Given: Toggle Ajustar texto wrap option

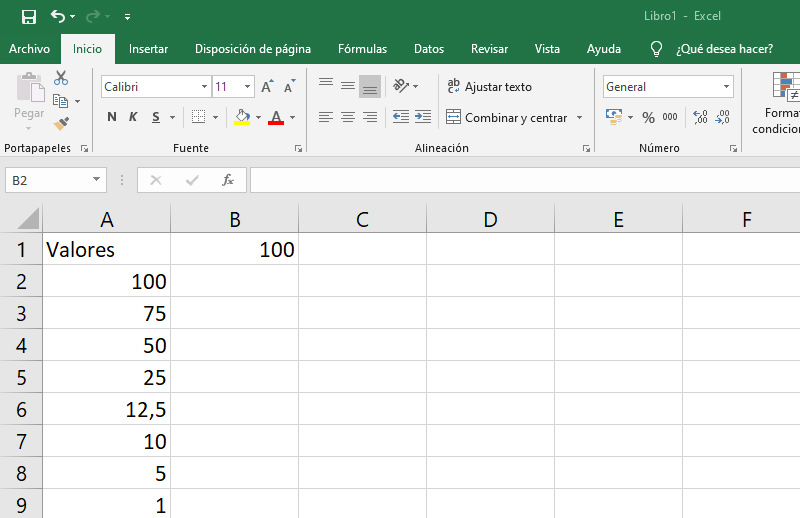Looking at the screenshot, I should [x=489, y=87].
